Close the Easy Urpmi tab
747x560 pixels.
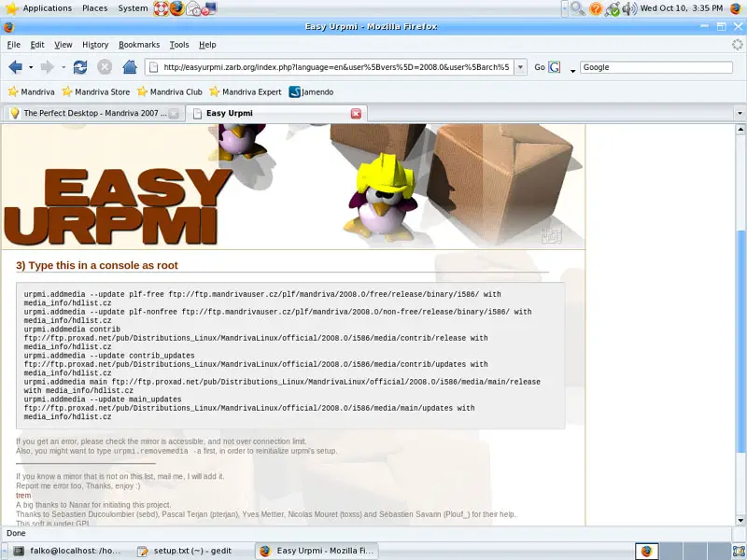point(356,113)
